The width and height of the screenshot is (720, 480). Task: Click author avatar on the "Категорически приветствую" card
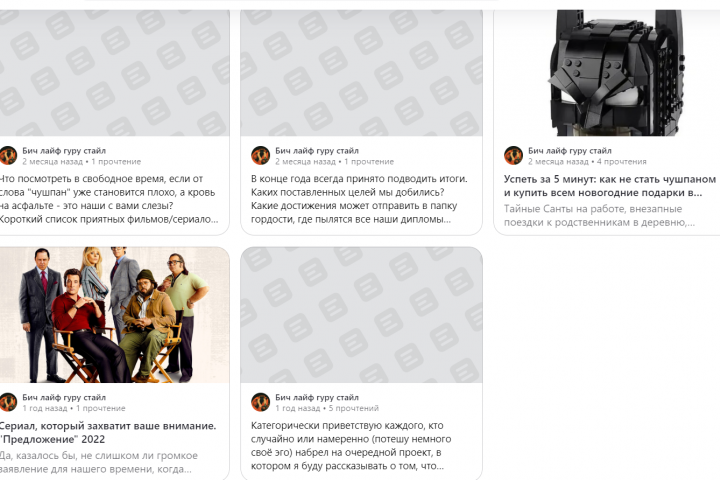(x=260, y=402)
